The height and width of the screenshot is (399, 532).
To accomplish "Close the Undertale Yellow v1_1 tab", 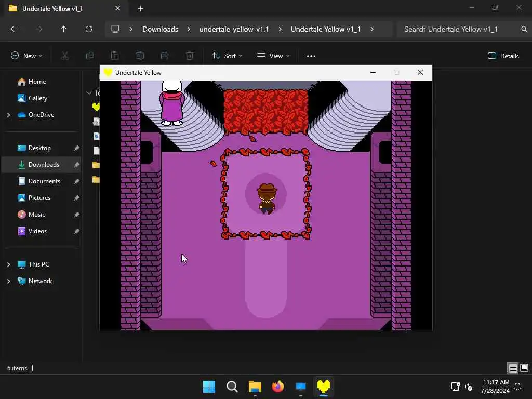I will (118, 8).
